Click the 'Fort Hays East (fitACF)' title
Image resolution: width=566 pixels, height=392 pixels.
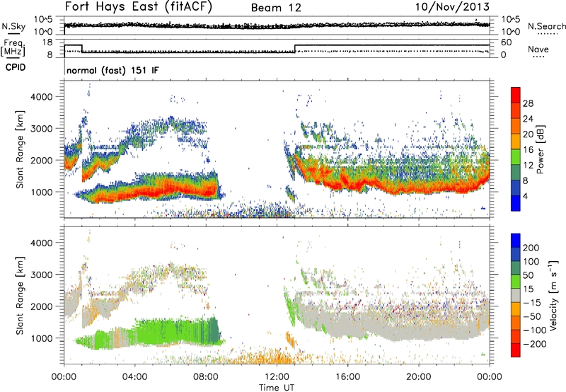(x=139, y=6)
